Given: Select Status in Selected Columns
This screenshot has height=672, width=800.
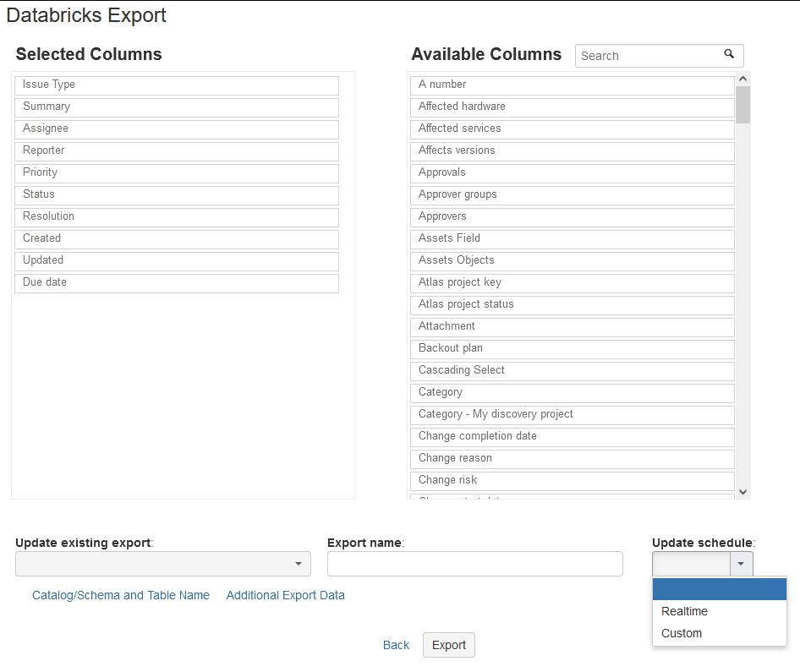Looking at the screenshot, I should (177, 195).
